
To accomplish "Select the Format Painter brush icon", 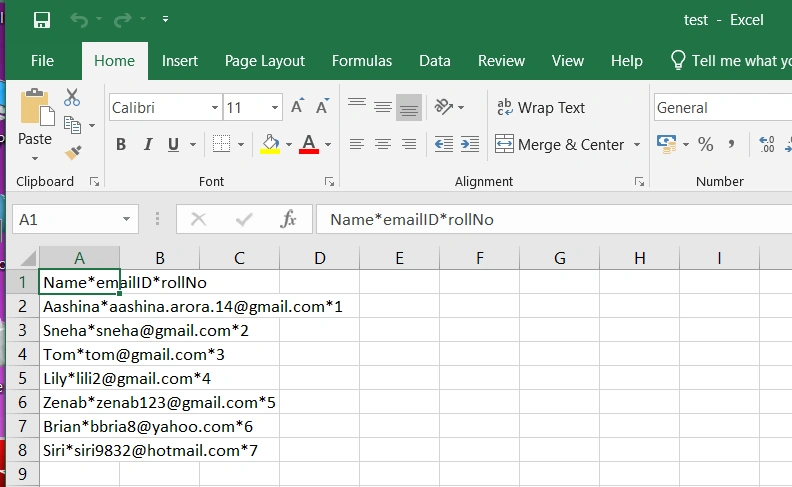I will click(73, 153).
